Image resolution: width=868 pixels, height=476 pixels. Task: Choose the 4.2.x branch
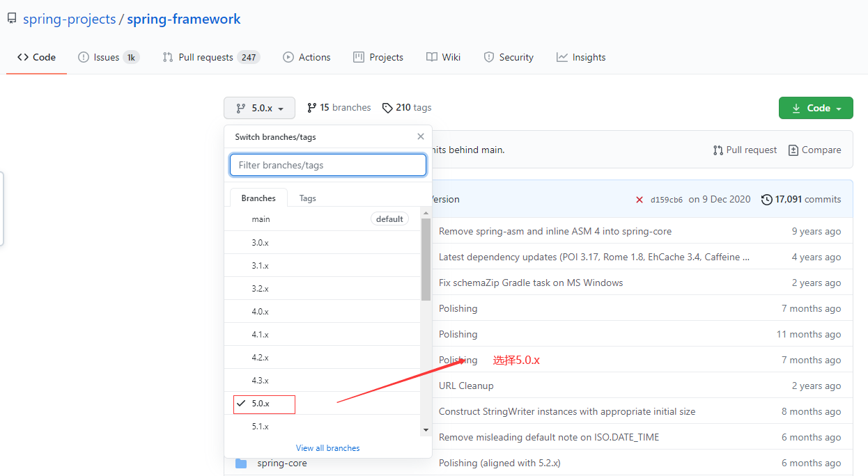tap(323, 357)
